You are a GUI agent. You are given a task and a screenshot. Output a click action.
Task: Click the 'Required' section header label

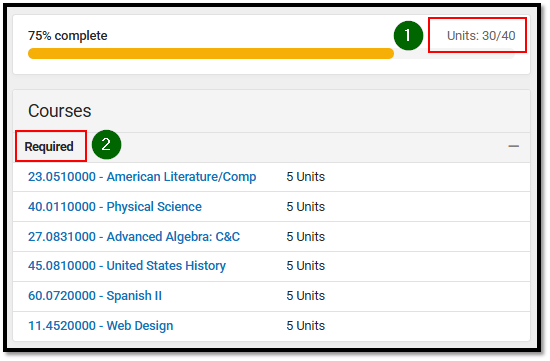click(49, 147)
